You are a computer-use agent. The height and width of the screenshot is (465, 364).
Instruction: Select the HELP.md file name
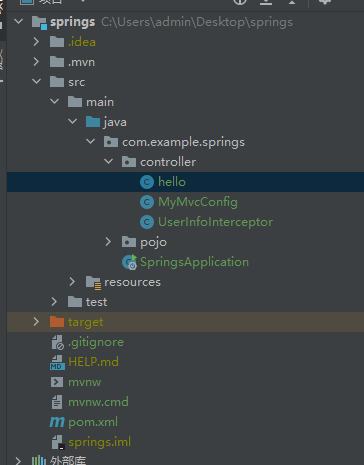coord(93,362)
